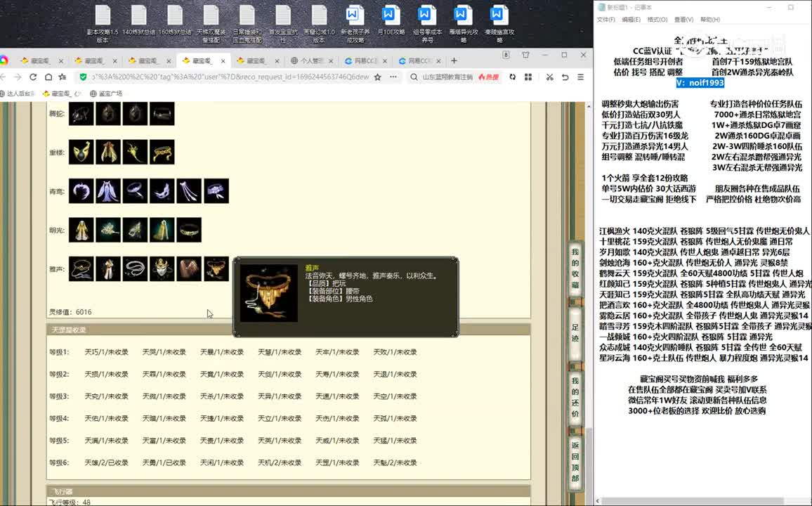Open Notepad 编辑(E) menu
Screen dimensions: 812x506
coord(631,20)
